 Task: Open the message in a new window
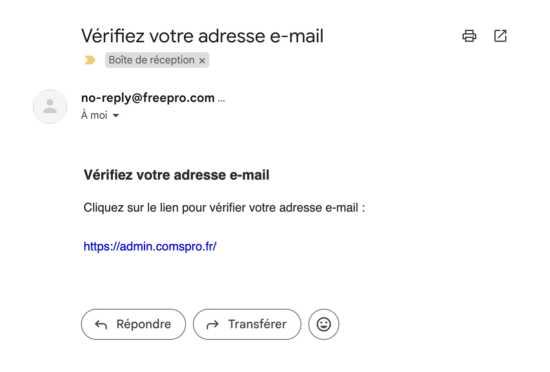click(500, 36)
